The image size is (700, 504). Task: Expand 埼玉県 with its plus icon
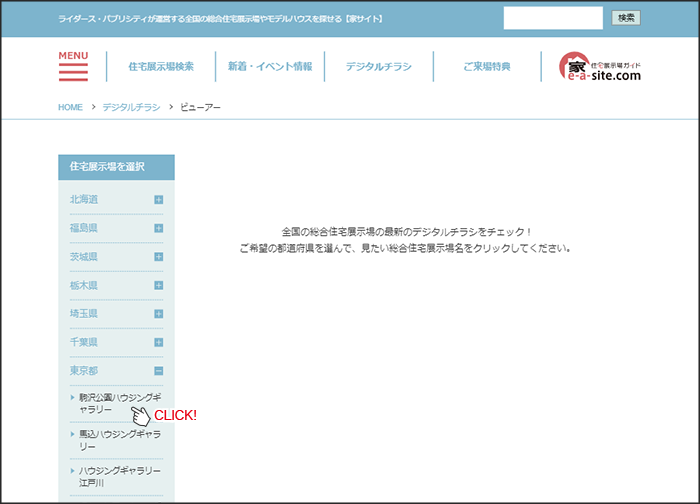pos(158,314)
